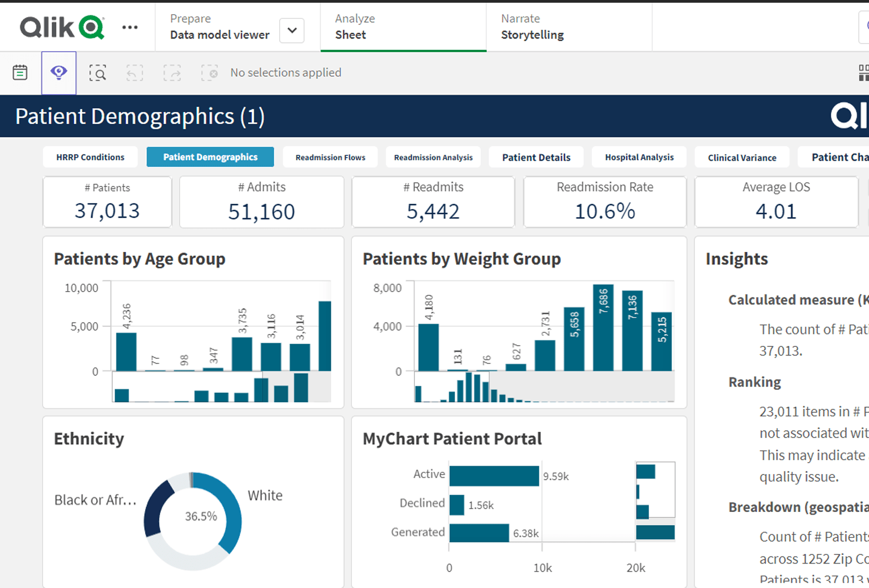Screen dimensions: 869x588
Task: Expand the Prepare view dropdown
Action: tap(291, 31)
